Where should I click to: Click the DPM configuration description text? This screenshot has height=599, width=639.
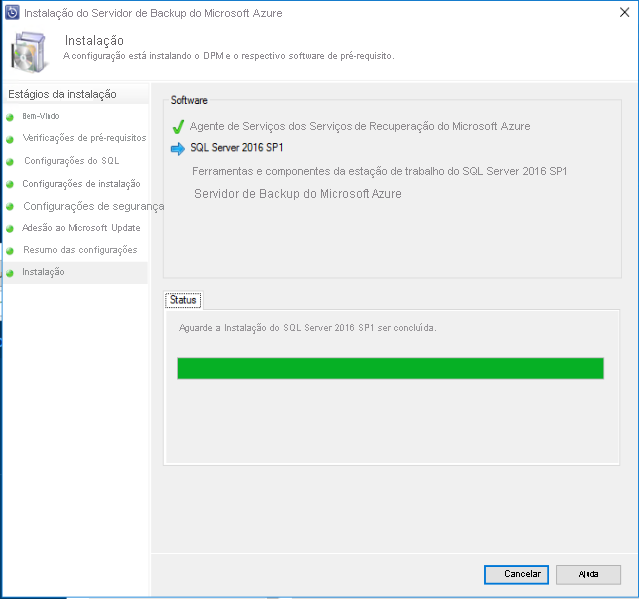pyautogui.click(x=229, y=56)
